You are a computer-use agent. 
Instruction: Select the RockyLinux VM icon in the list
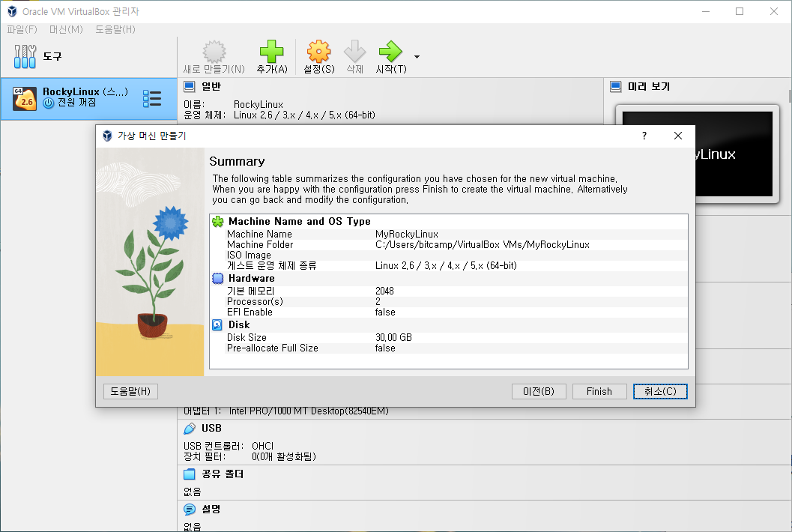tap(25, 98)
